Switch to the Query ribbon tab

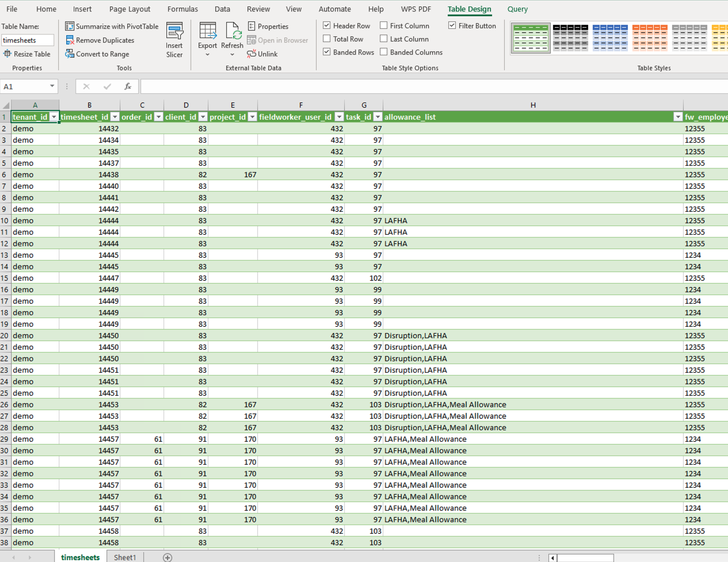[x=517, y=9]
